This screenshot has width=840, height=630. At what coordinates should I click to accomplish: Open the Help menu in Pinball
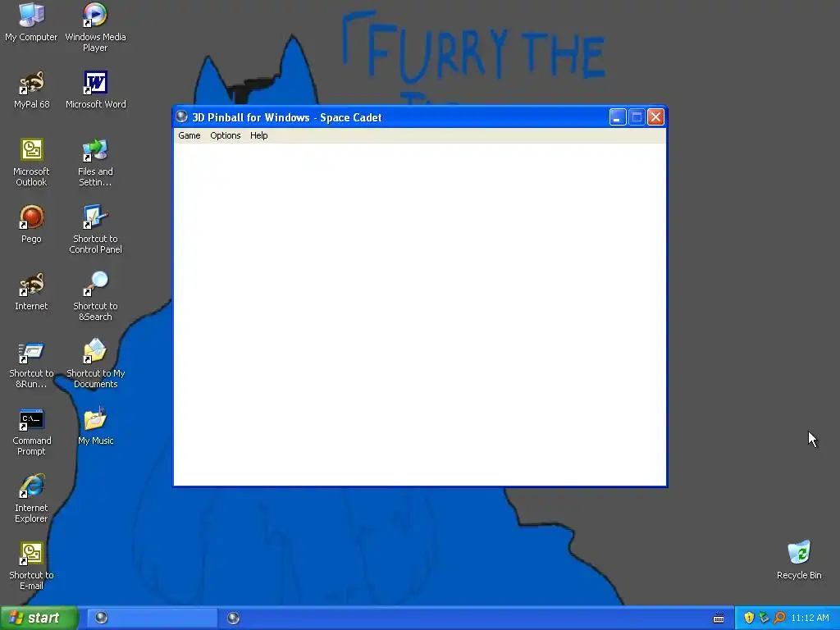click(258, 135)
